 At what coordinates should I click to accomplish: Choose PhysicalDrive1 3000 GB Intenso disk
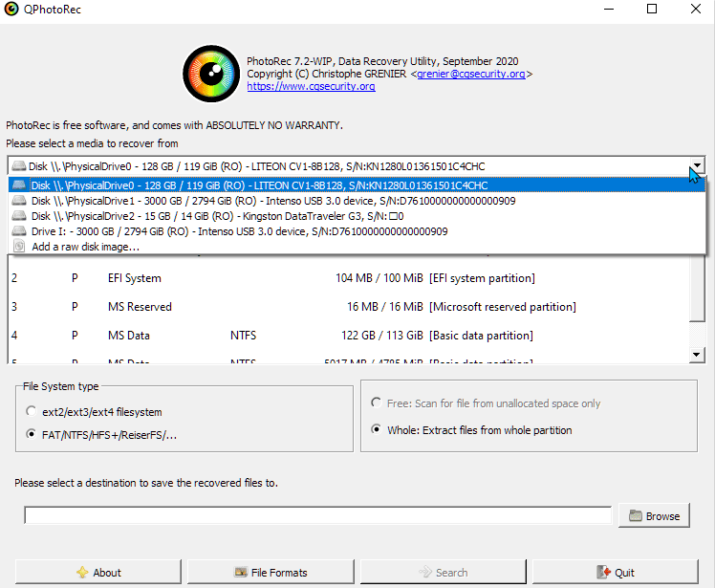[x=357, y=201]
